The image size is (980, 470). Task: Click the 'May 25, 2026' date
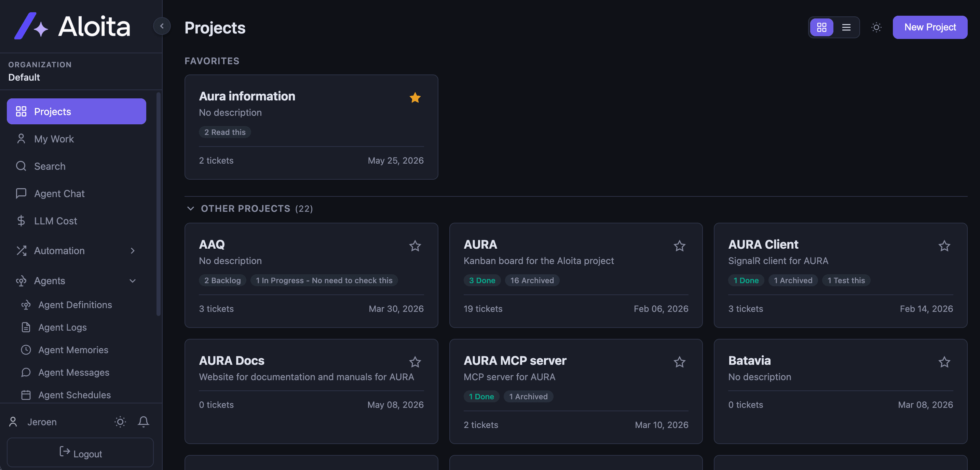click(x=396, y=161)
